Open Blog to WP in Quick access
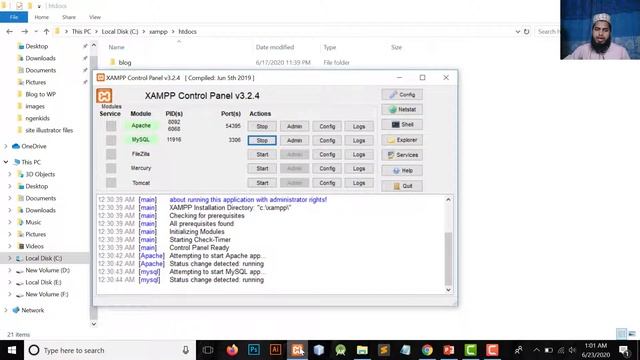 coord(40,94)
